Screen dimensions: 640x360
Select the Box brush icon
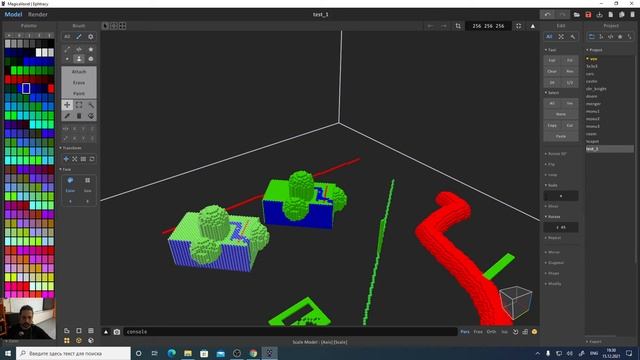[91, 59]
